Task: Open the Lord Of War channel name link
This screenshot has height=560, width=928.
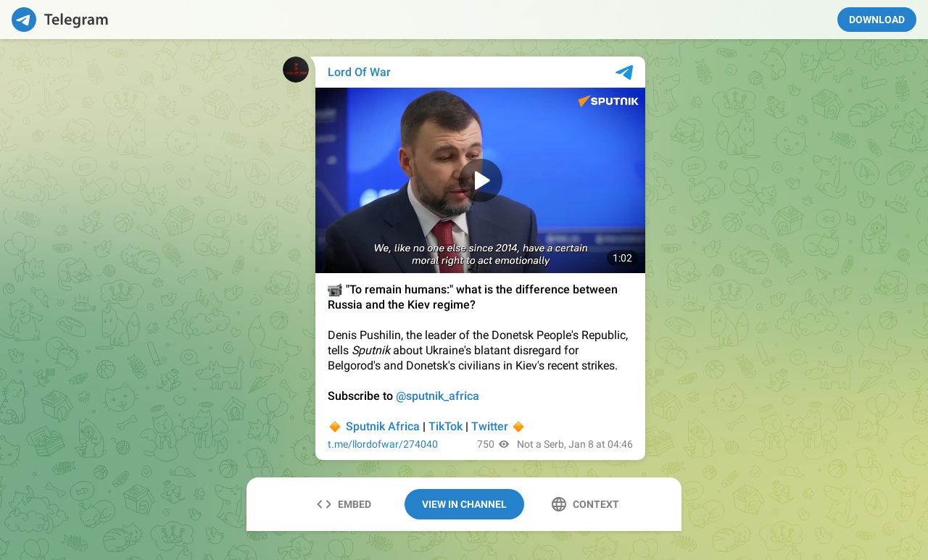Action: [359, 72]
